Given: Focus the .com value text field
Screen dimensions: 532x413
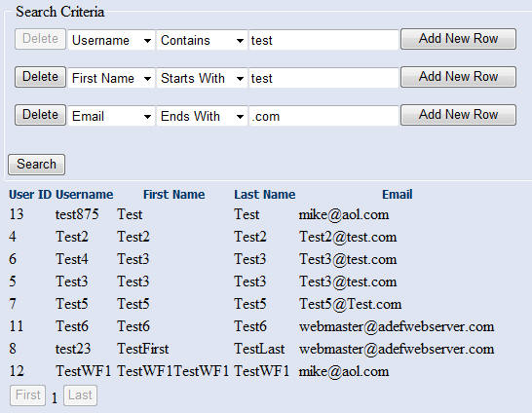Looking at the screenshot, I should pos(323,116).
